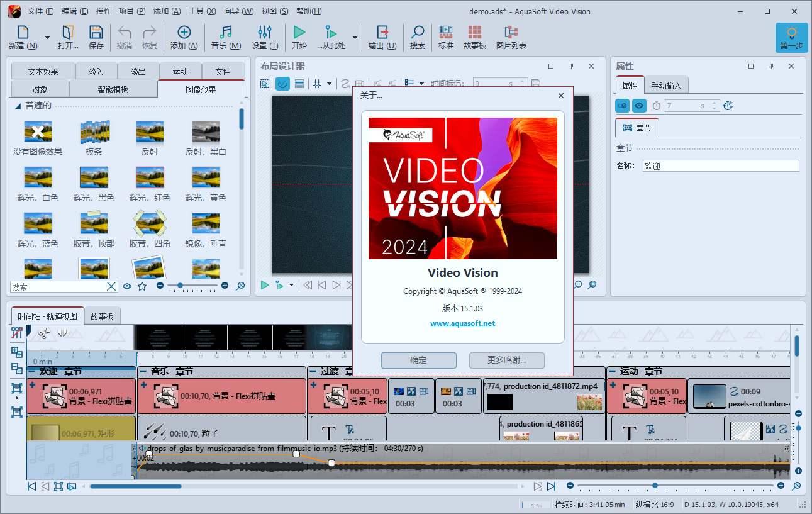The image size is (812, 514).
Task: Click the zoom-fit magnifier at timeline bottom right
Action: tap(796, 486)
